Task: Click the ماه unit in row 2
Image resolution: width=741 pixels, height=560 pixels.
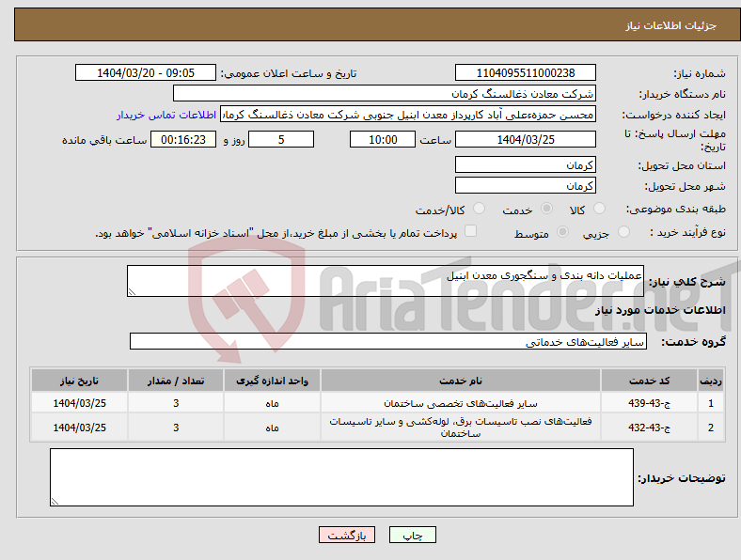Action: coord(272,428)
